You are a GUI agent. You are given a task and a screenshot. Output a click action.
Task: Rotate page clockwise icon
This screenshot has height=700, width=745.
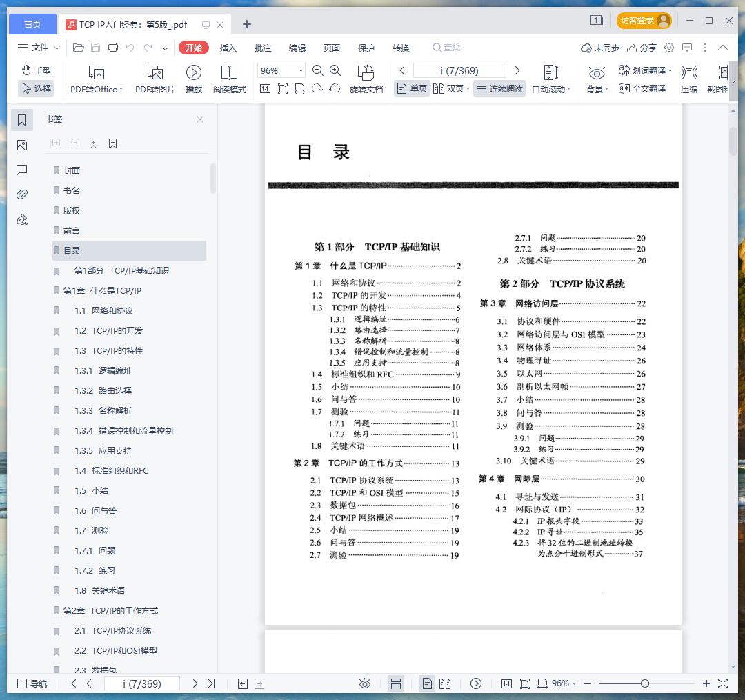(317, 88)
